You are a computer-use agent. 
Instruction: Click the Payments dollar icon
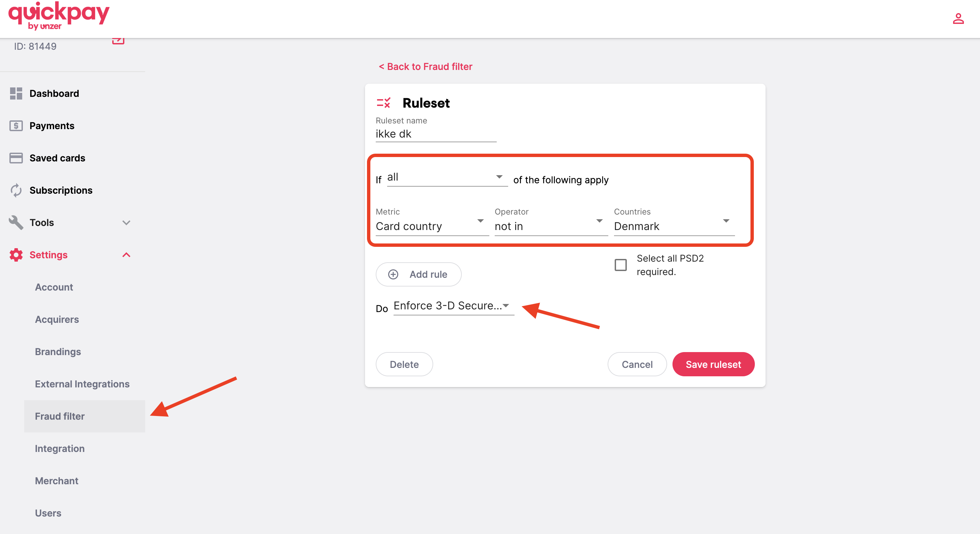click(x=16, y=126)
